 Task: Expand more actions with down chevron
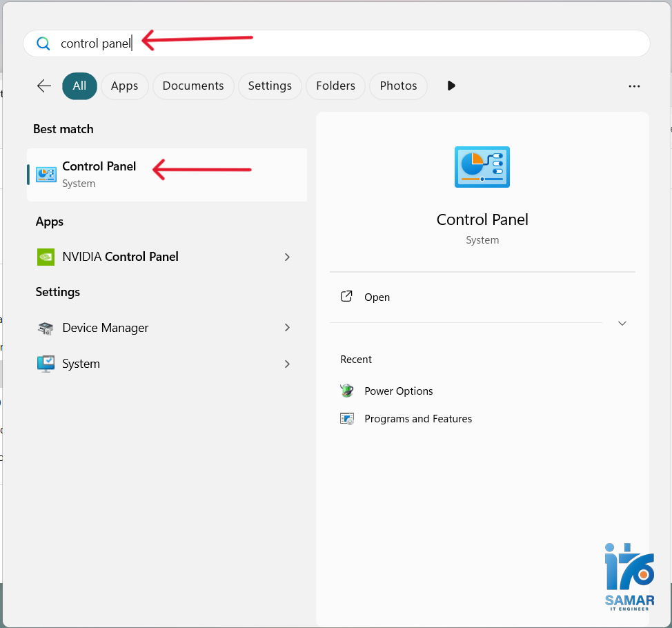[x=622, y=323]
